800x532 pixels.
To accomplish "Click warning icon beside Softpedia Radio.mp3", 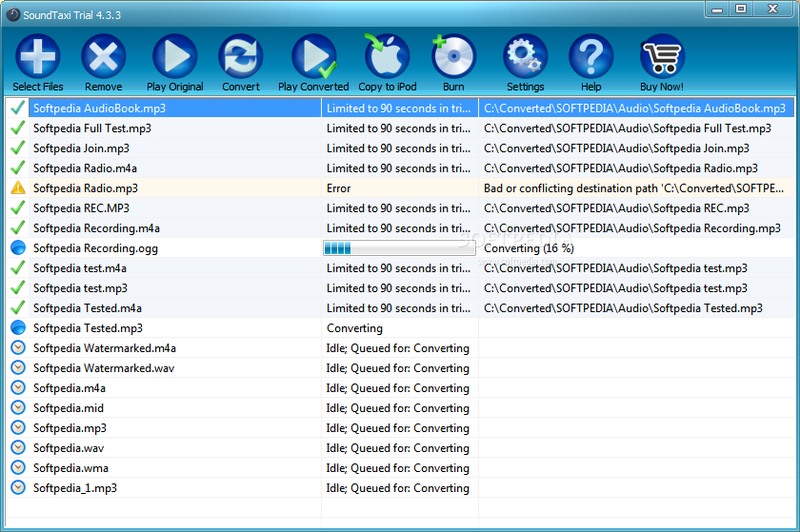I will (x=18, y=187).
